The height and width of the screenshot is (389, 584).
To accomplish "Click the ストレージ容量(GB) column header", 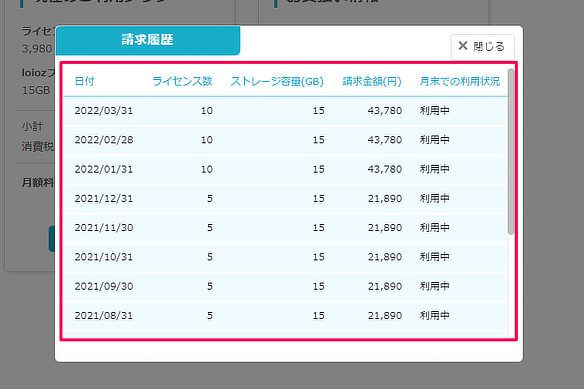I will [277, 81].
